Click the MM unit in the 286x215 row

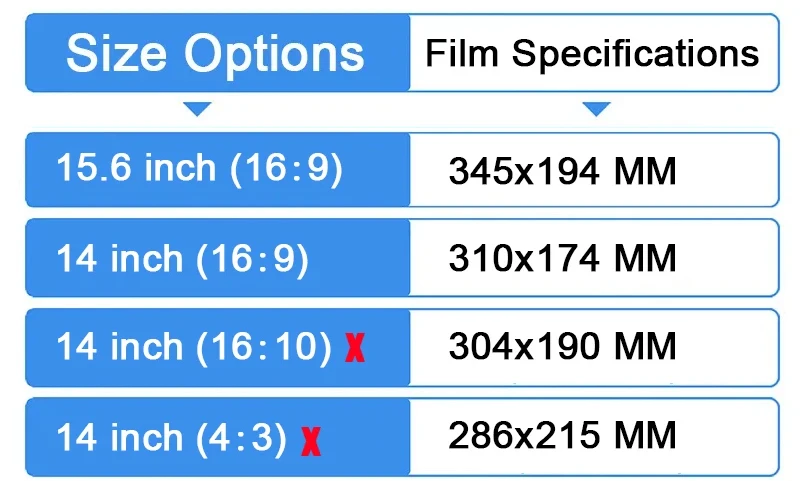click(645, 436)
